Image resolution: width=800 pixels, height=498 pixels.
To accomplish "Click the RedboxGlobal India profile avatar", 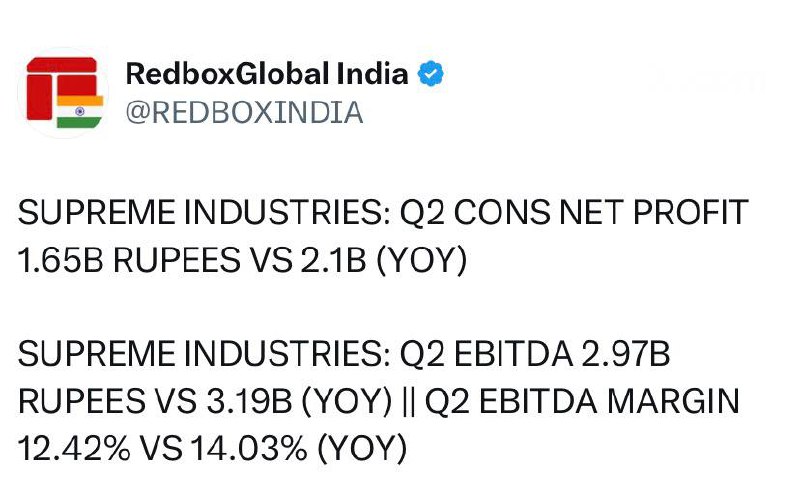I will pos(63,93).
